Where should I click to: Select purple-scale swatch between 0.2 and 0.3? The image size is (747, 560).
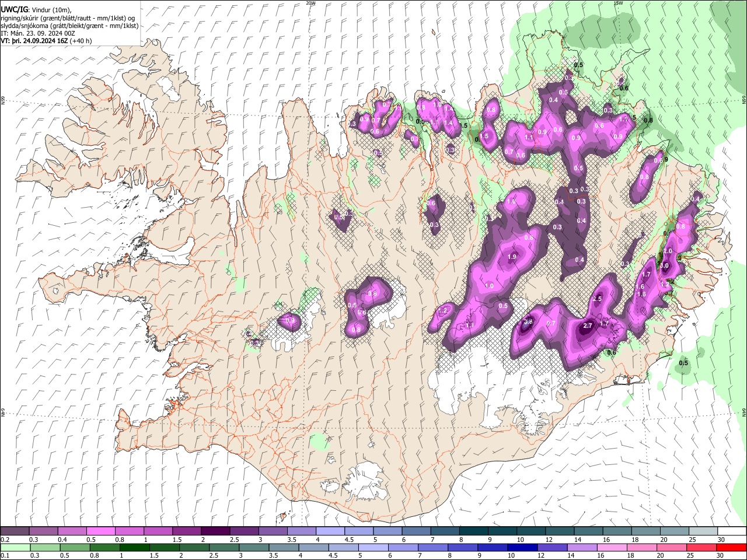tap(15, 531)
